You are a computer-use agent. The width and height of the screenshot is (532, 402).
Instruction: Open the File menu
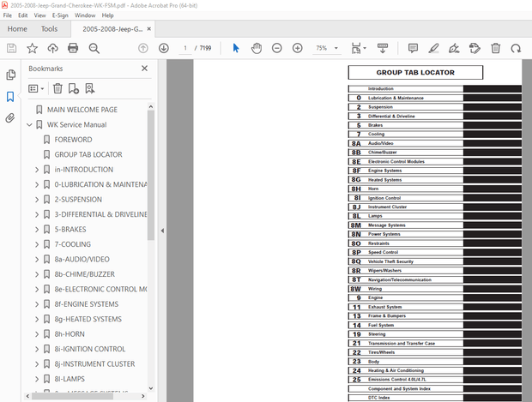click(8, 15)
